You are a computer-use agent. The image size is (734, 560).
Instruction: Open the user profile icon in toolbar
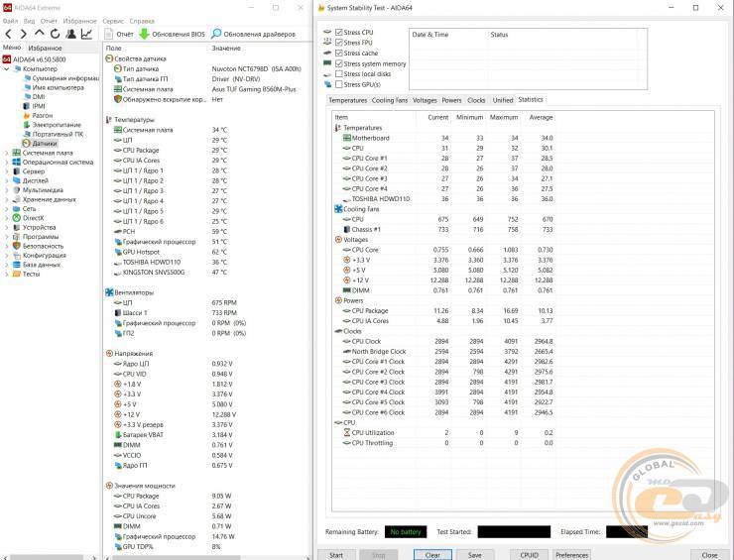coord(70,34)
